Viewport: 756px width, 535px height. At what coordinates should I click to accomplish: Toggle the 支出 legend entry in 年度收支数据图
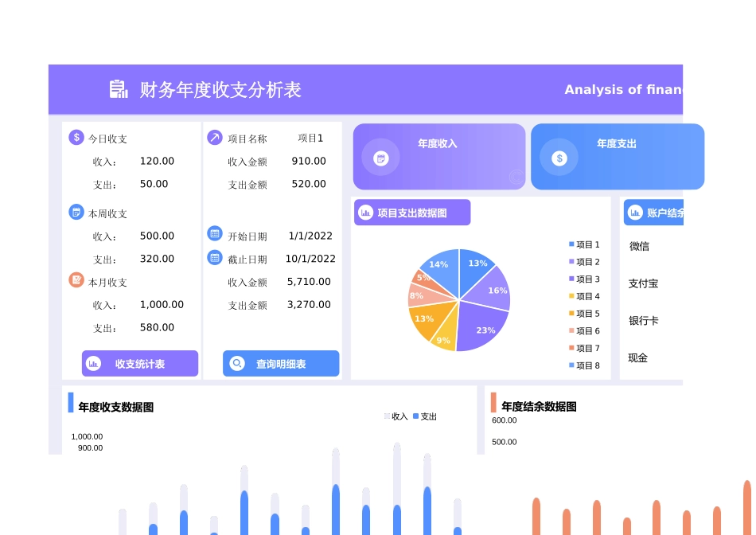click(x=425, y=416)
